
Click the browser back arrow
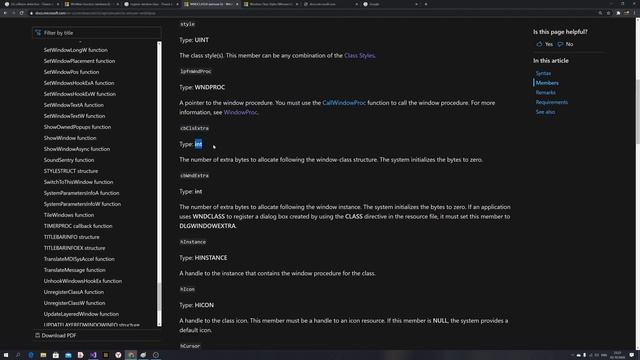[5, 13]
